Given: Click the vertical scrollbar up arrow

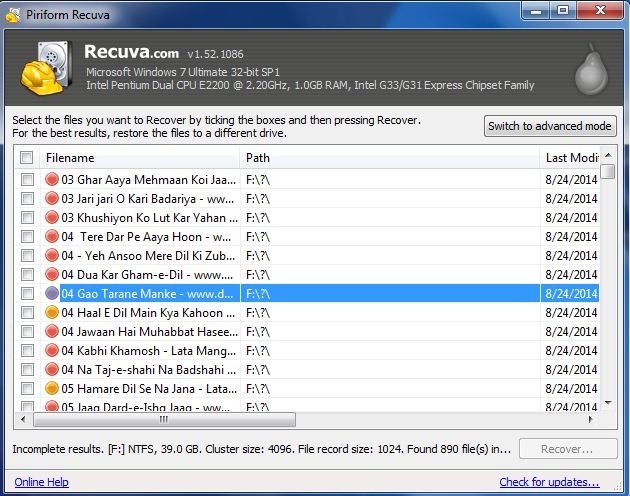Looking at the screenshot, I should pyautogui.click(x=608, y=155).
